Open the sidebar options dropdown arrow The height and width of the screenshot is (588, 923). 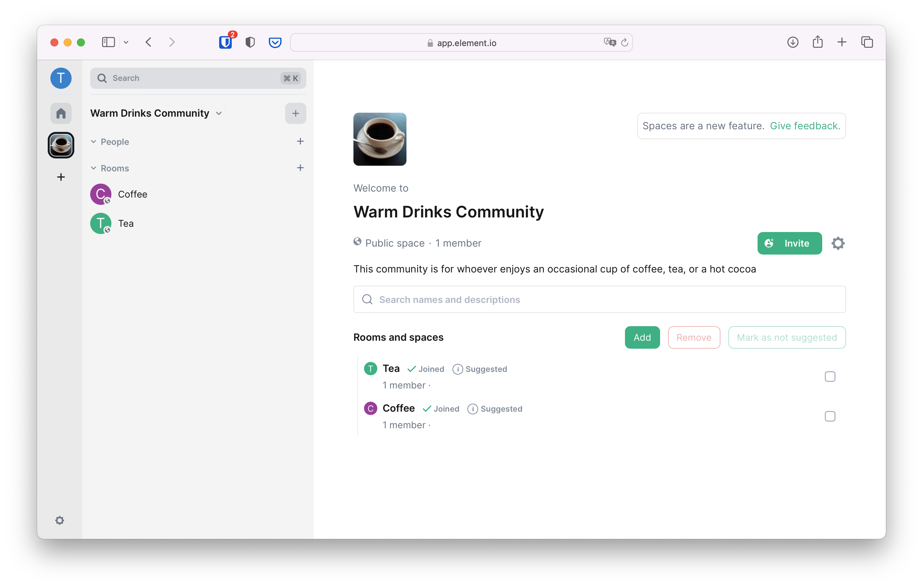click(x=126, y=42)
